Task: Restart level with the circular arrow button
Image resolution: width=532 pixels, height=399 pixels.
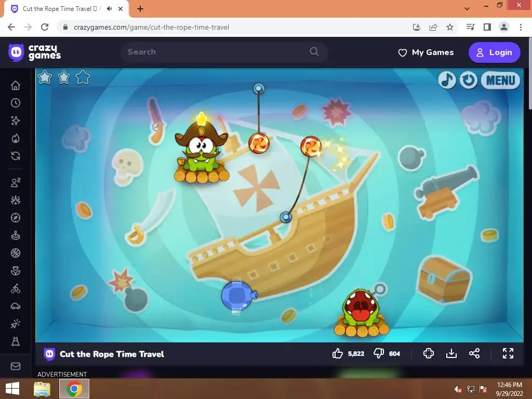Action: click(469, 80)
